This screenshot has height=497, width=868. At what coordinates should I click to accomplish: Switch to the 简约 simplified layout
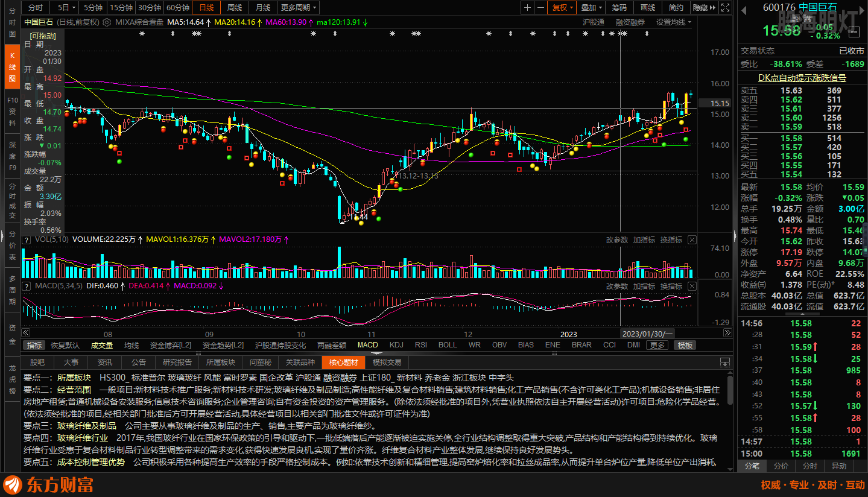coord(676,8)
